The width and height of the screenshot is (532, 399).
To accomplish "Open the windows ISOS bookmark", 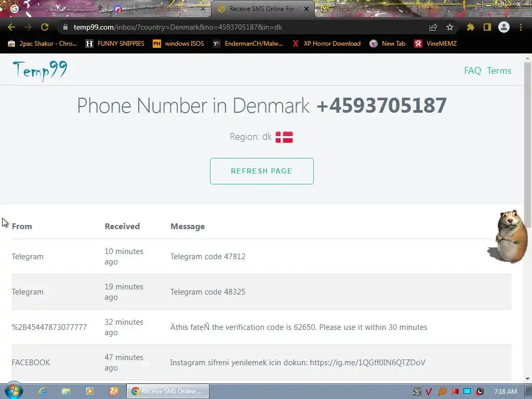I will [179, 44].
